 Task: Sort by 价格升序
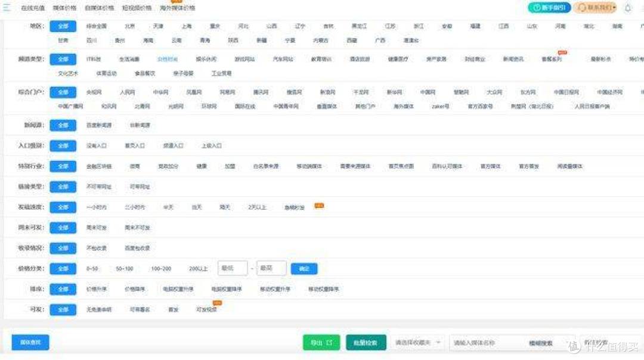coord(97,290)
